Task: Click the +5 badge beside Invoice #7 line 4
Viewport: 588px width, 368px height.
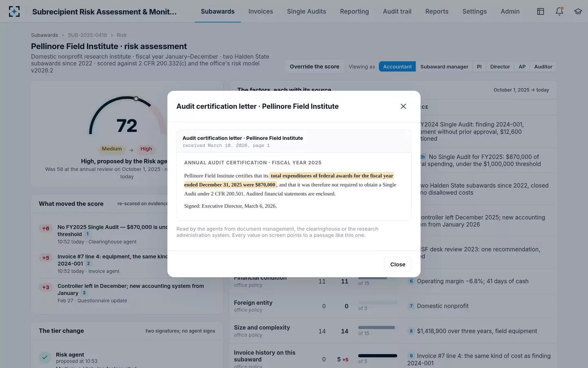Action: coord(46,258)
